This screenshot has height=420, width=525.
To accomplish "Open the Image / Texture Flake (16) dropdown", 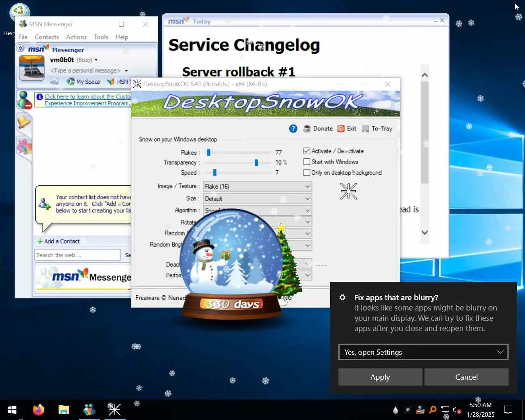I will tap(258, 186).
